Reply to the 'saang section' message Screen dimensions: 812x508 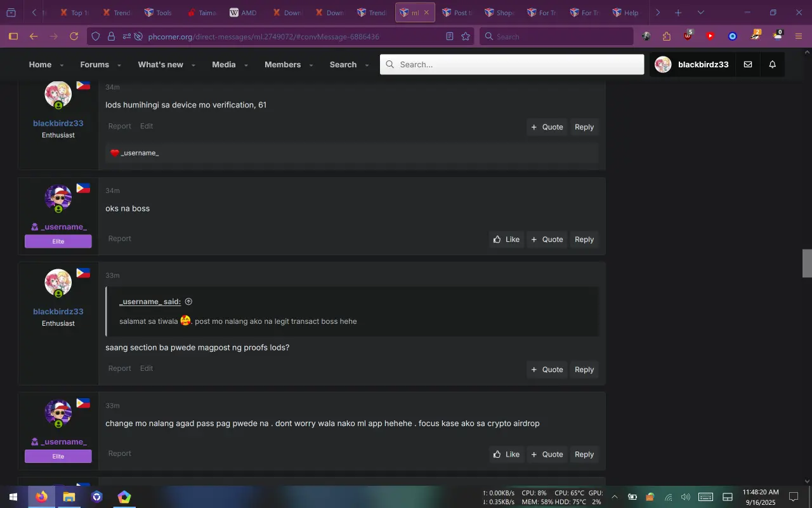pyautogui.click(x=584, y=370)
